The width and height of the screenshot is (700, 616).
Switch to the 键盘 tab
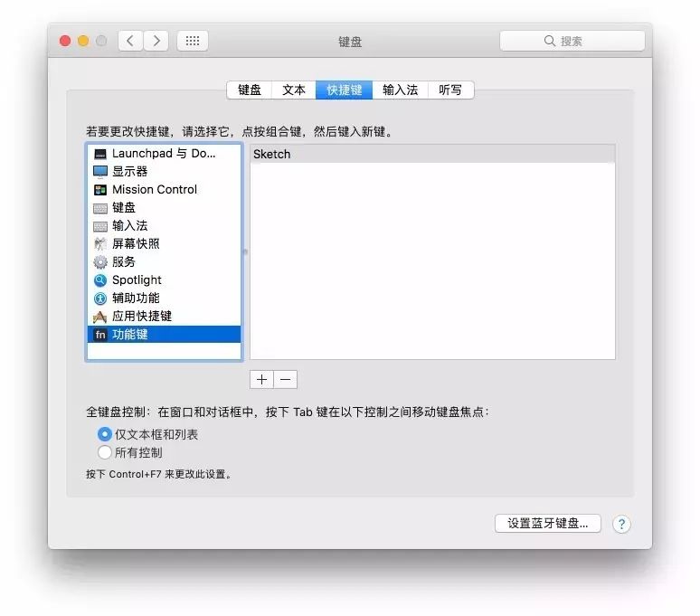(x=249, y=90)
